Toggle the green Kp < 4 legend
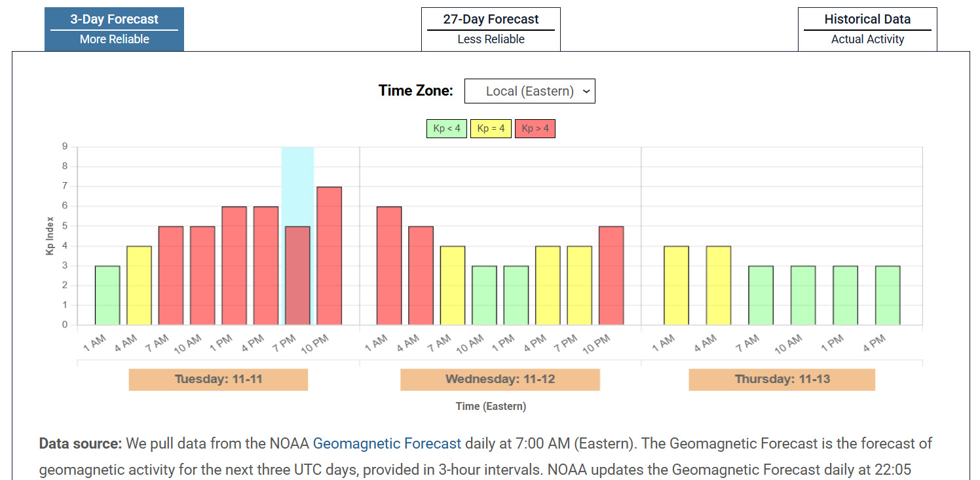This screenshot has width=980, height=480. coord(447,128)
